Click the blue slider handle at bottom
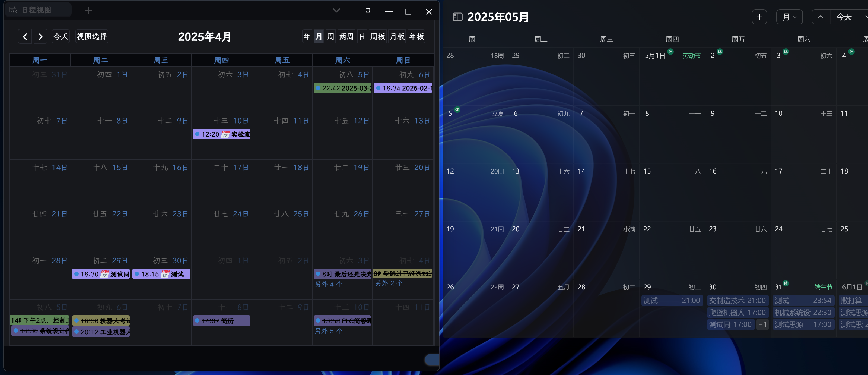The height and width of the screenshot is (375, 868). click(432, 360)
